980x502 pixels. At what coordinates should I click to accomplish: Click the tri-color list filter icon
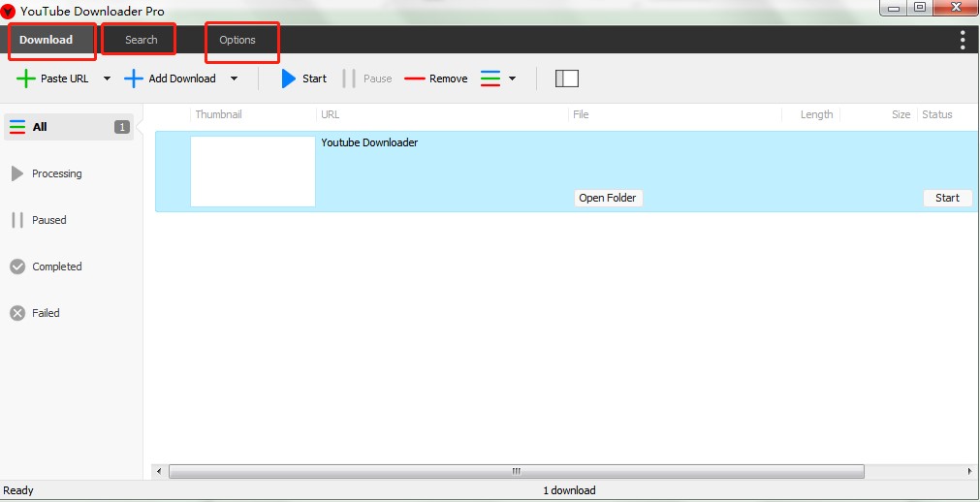click(490, 78)
